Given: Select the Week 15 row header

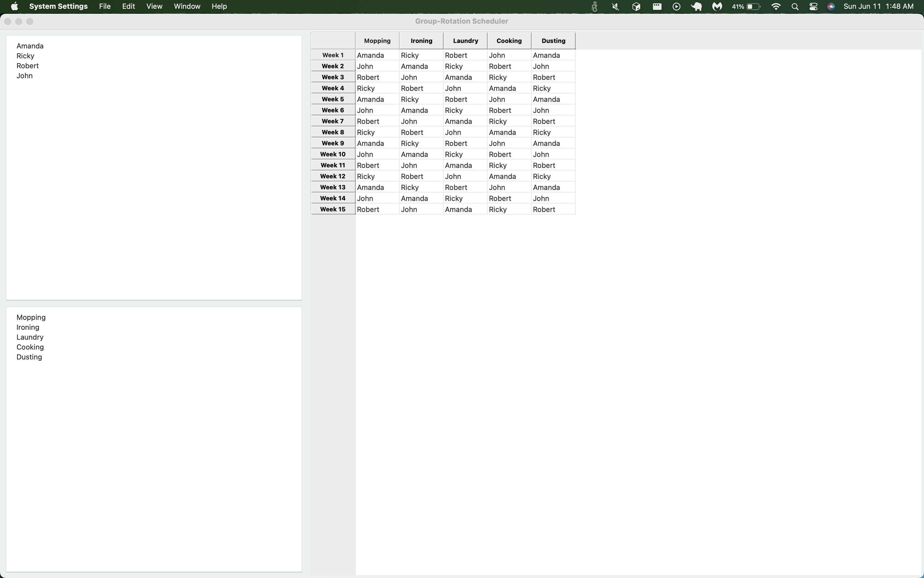Looking at the screenshot, I should pos(333,209).
